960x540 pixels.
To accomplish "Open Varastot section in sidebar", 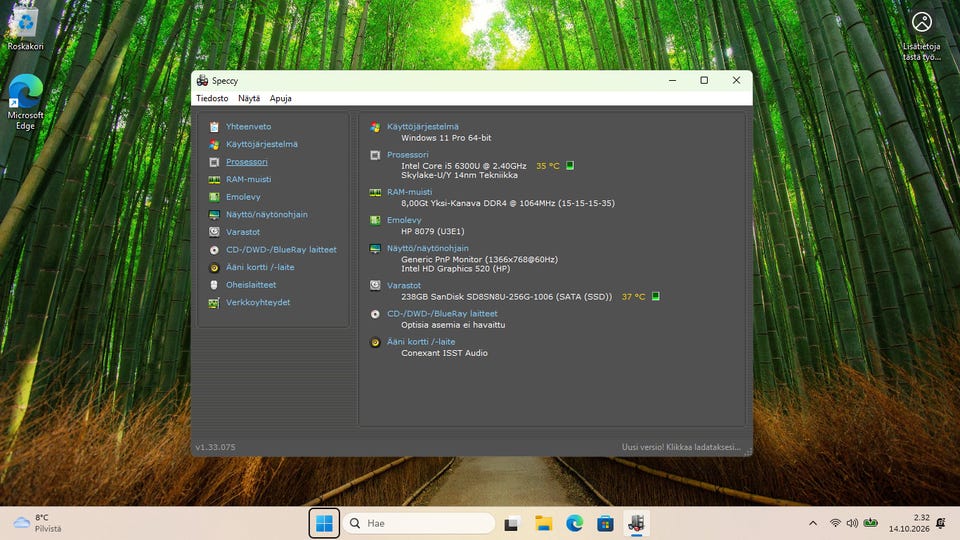I will (242, 232).
